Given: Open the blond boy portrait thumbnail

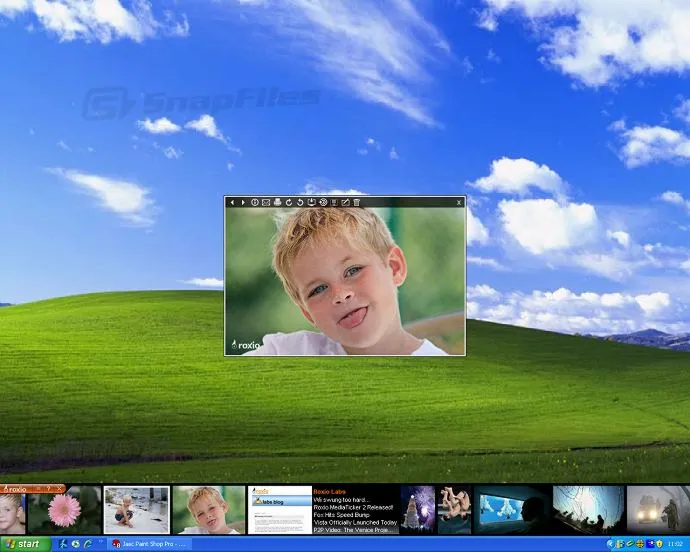Looking at the screenshot, I should pos(209,510).
